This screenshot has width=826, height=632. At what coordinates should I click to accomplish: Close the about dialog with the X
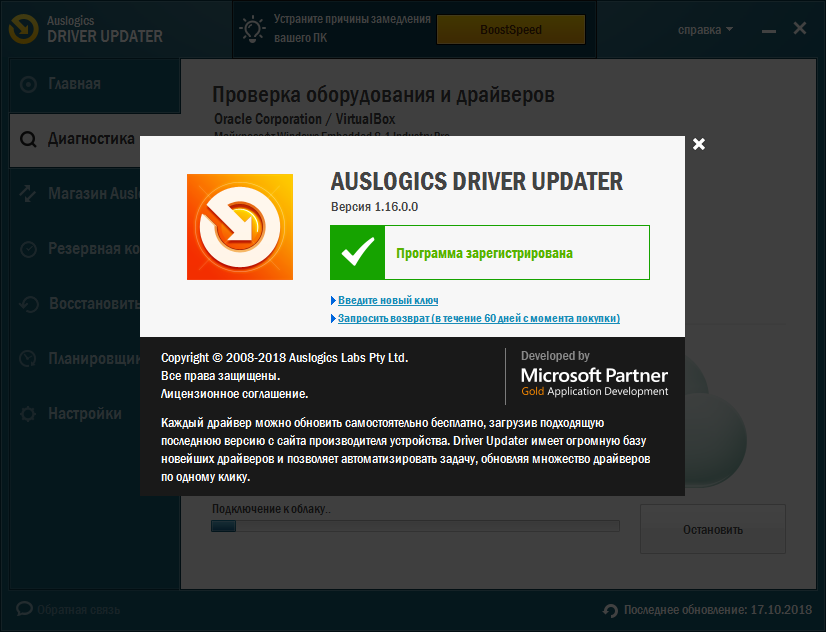point(698,144)
